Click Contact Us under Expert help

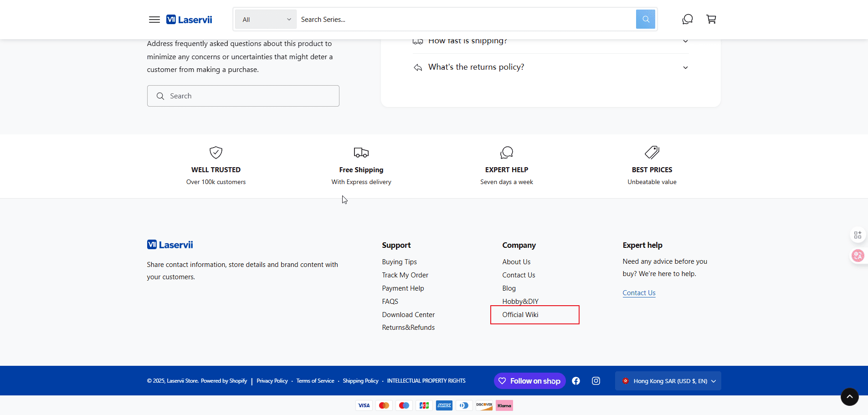639,293
